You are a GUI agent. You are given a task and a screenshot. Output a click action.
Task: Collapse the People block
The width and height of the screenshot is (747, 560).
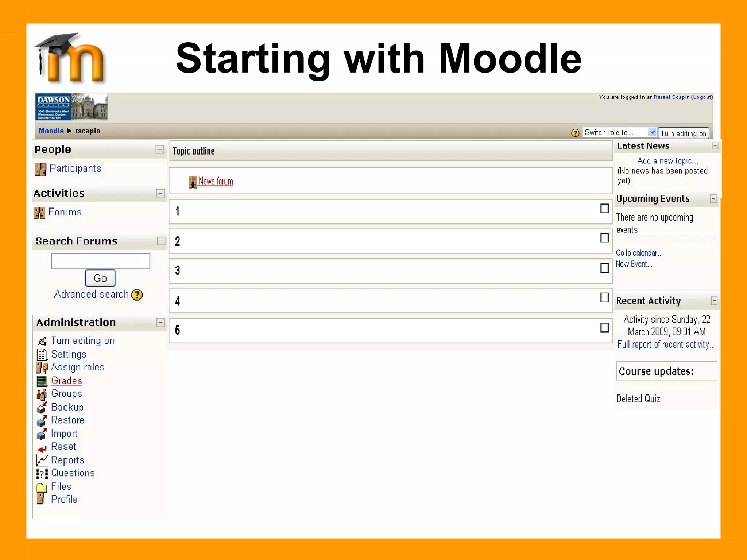tap(159, 149)
